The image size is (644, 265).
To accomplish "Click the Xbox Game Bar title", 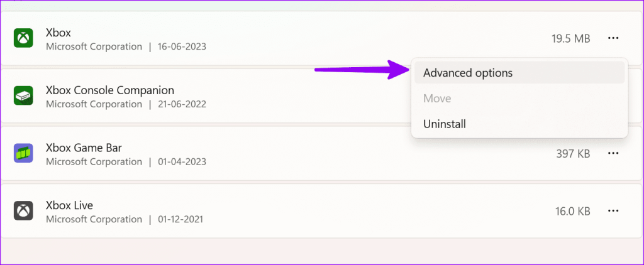I will (84, 148).
